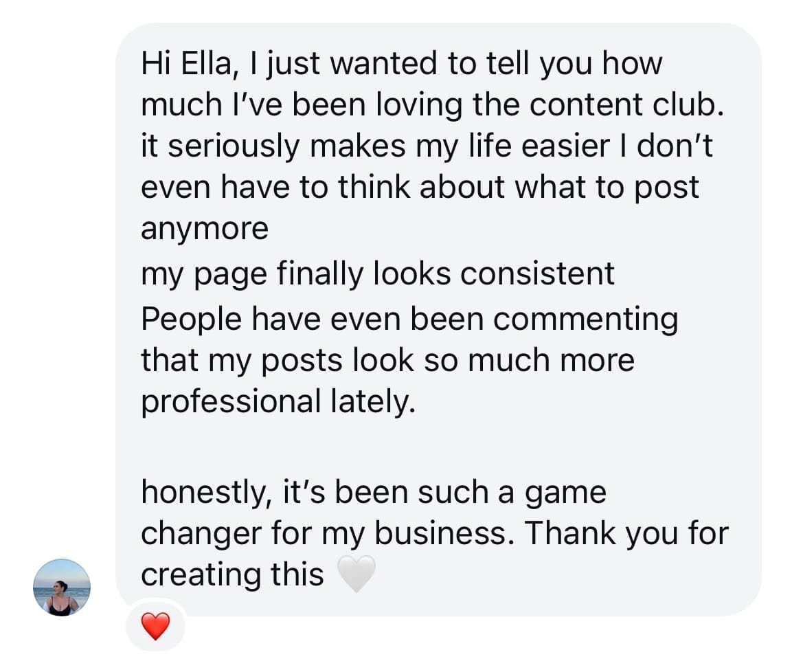Click the sender's profile picture avatar
The width and height of the screenshot is (803, 672).
pos(62,587)
